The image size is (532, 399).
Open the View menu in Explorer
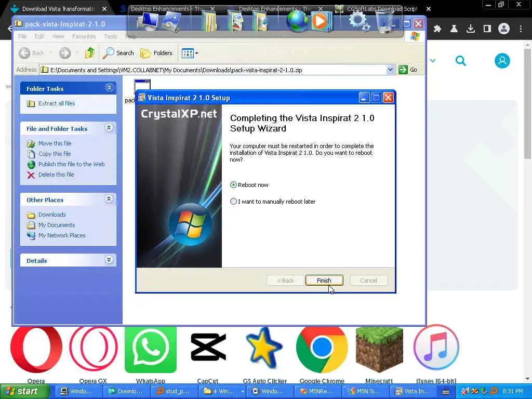coord(58,36)
